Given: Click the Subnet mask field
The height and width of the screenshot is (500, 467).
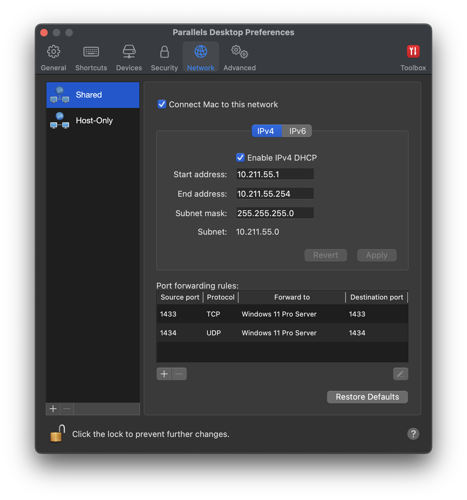Looking at the screenshot, I should 275,213.
